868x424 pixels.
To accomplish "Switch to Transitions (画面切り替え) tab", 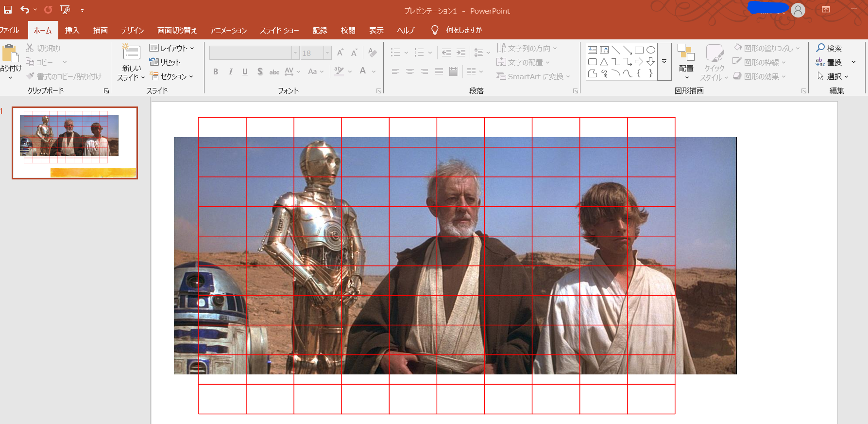I will (x=177, y=30).
